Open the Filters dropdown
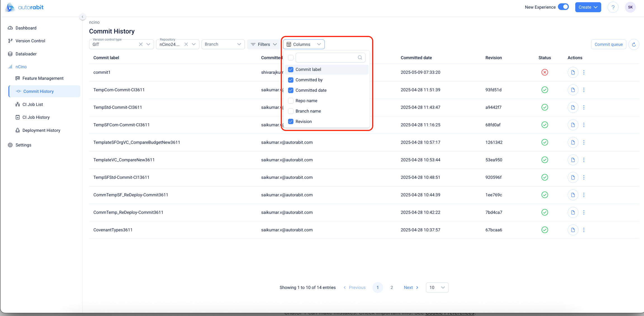Image resolution: width=644 pixels, height=316 pixels. 264,44
